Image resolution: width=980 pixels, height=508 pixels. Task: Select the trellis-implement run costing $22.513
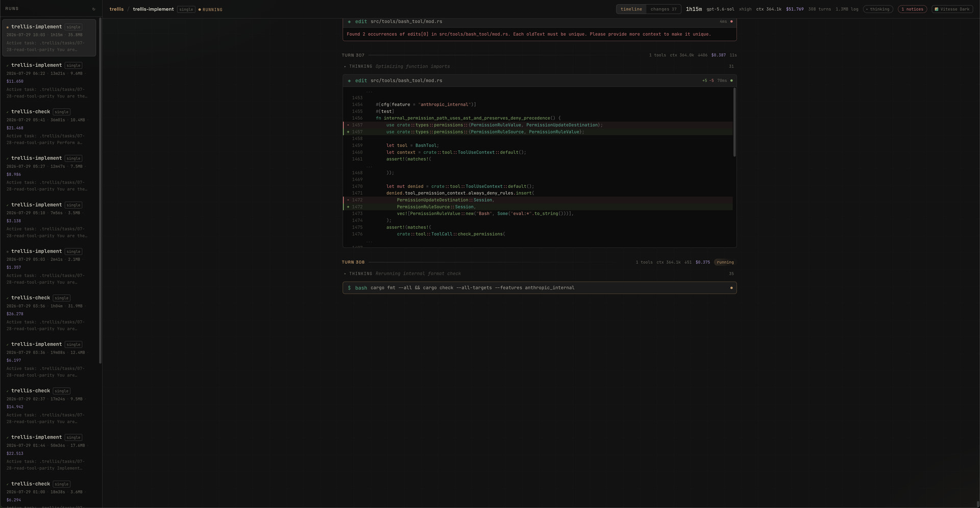49,452
